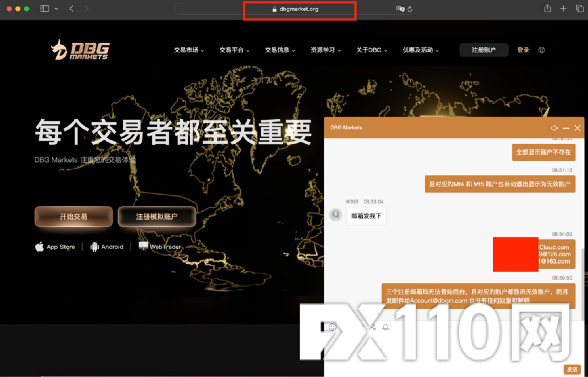
Task: Click the 注册账户 button
Action: click(484, 50)
